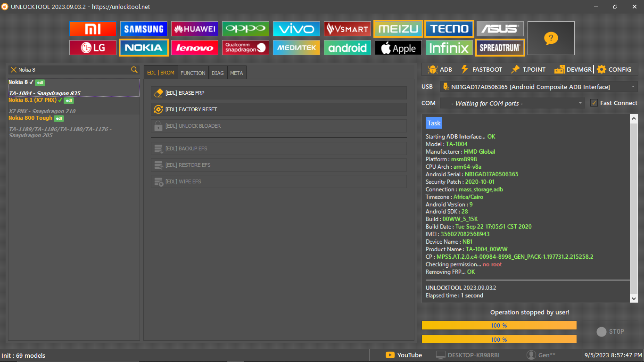The height and width of the screenshot is (362, 644).
Task: Select the Huawei brand logo
Action: 194,29
